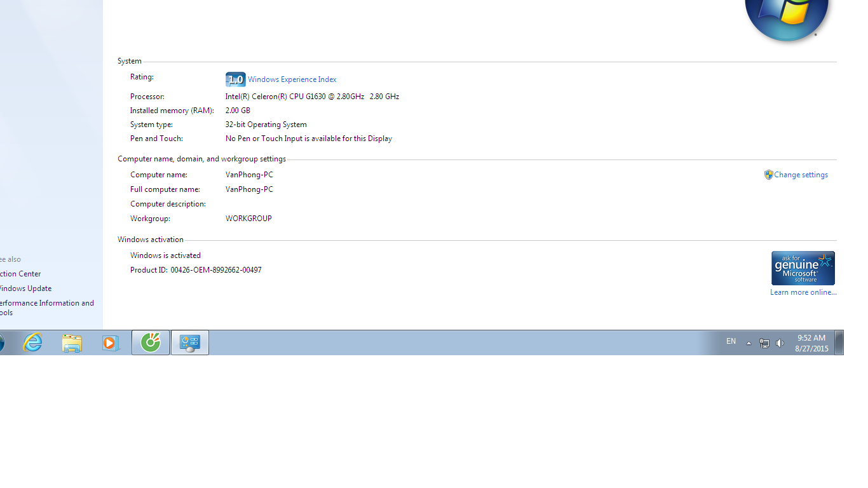Expand the hidden system tray icons arrow
868x488 pixels.
tap(749, 343)
